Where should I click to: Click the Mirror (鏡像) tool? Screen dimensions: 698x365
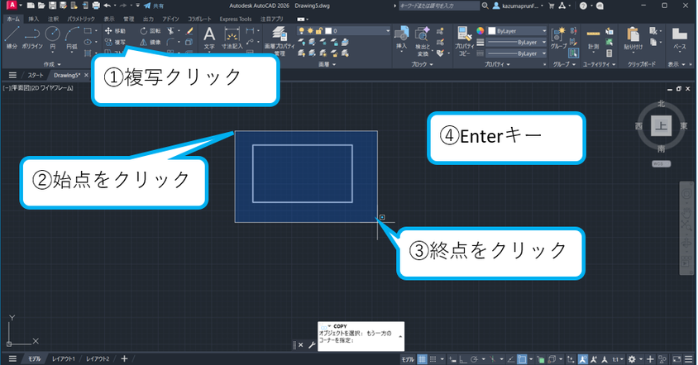(x=150, y=42)
